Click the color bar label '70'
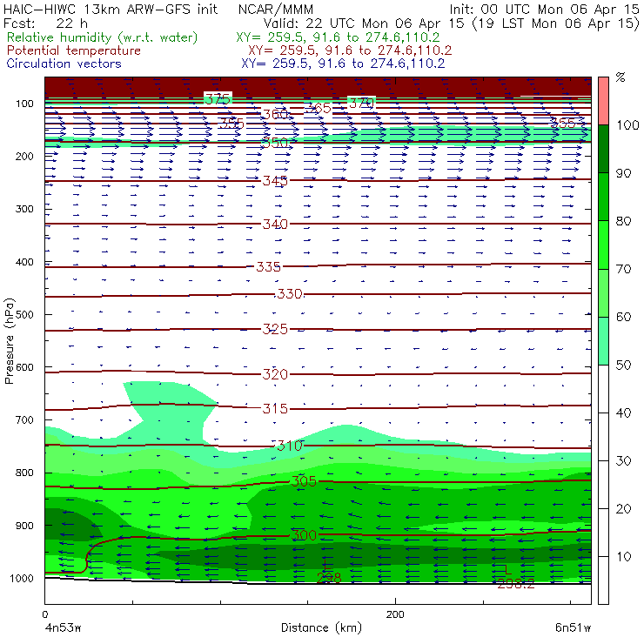This screenshot has height=644, width=644. (623, 269)
